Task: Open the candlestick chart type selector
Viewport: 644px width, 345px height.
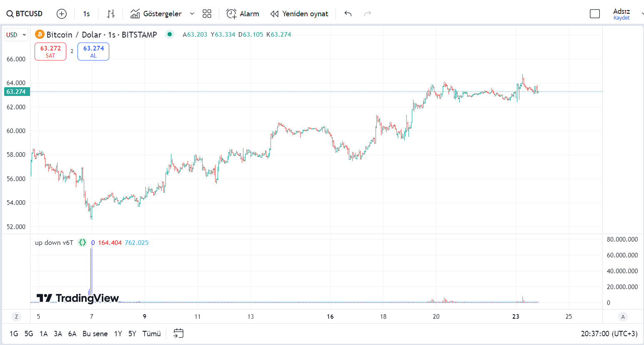Action: [110, 14]
